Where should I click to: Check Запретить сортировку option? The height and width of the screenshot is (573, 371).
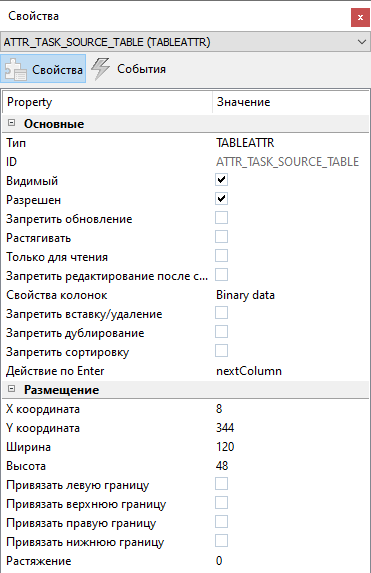(x=221, y=351)
